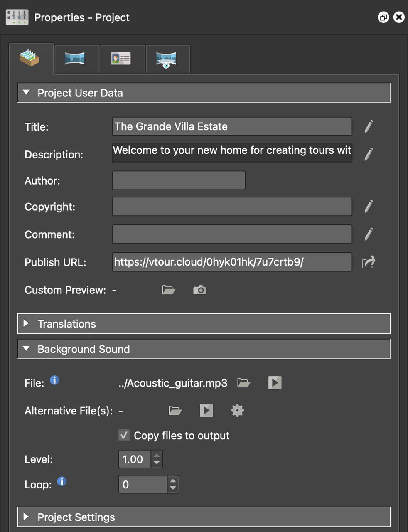This screenshot has width=408, height=532.
Task: Play the Acoustic_guitar.mp3 file
Action: (x=275, y=383)
